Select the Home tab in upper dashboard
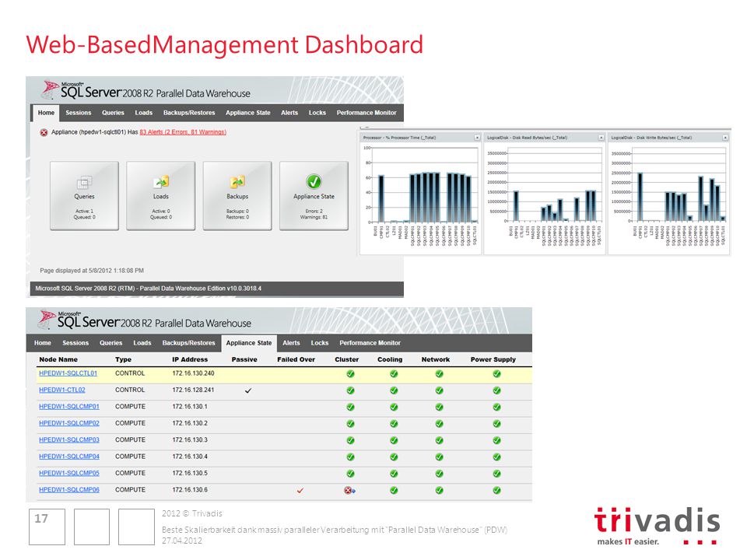This screenshot has height=560, width=747. click(46, 113)
